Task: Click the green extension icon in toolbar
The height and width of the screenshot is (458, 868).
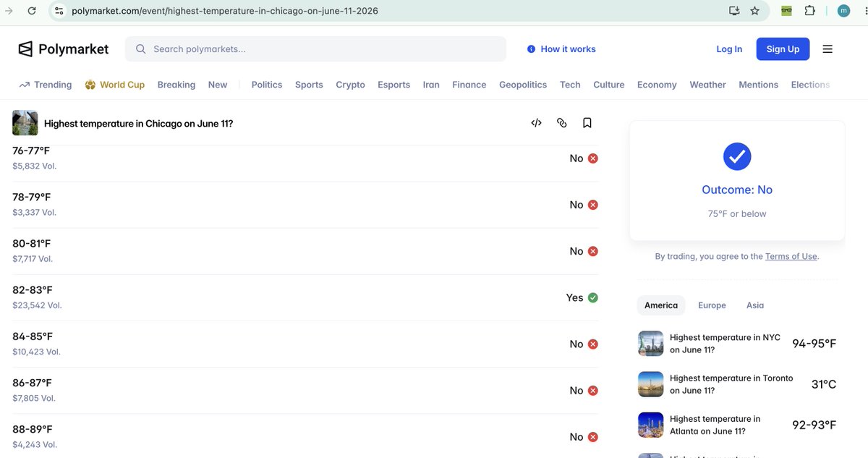Action: [x=788, y=11]
